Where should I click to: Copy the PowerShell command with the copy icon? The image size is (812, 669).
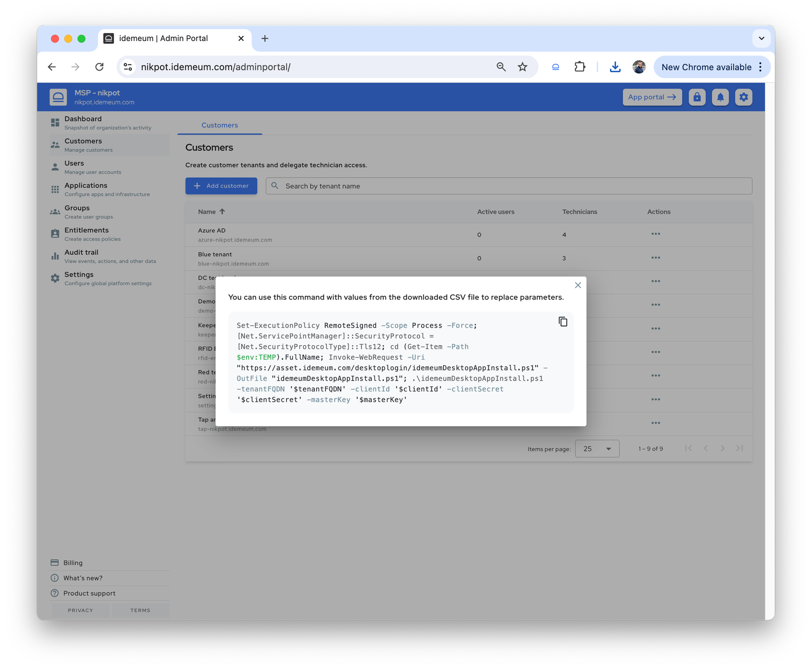coord(563,321)
